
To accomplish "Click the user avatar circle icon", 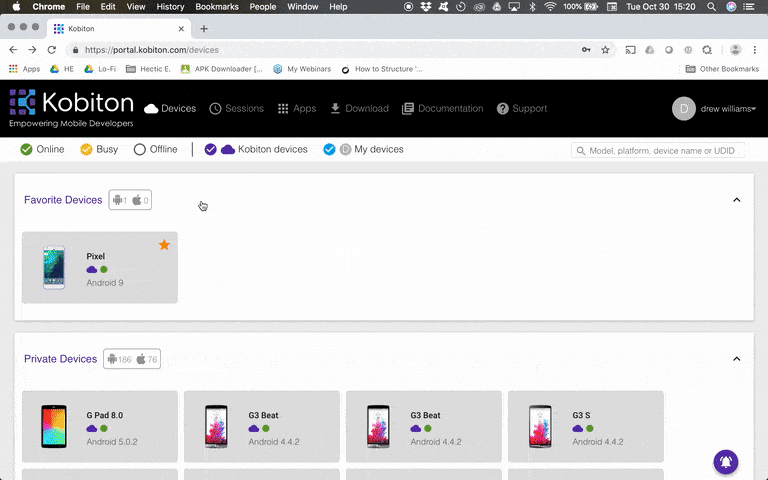I will (x=684, y=108).
